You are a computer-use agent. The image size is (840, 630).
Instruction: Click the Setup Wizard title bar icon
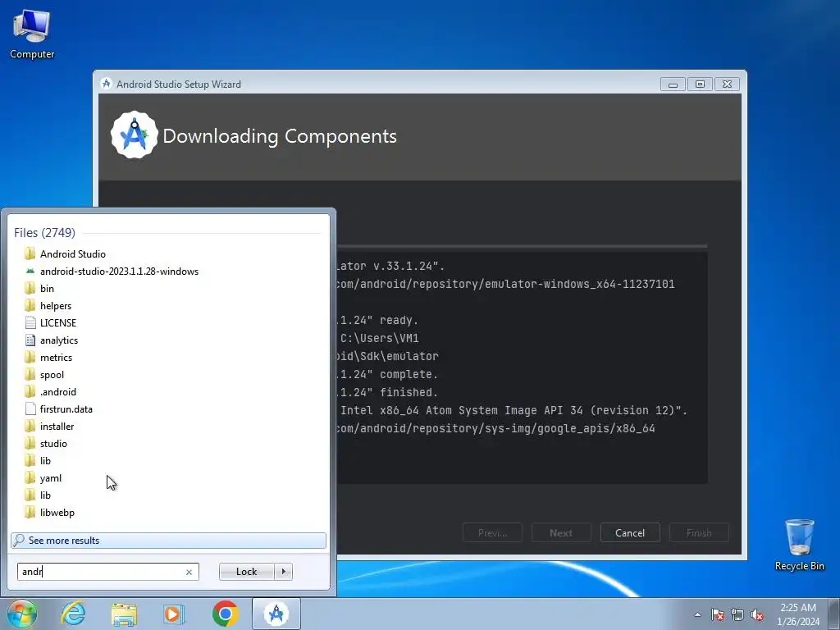click(x=106, y=84)
